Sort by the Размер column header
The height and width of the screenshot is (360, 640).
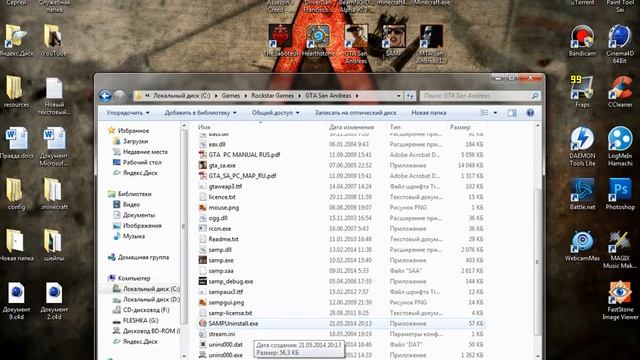(460, 127)
